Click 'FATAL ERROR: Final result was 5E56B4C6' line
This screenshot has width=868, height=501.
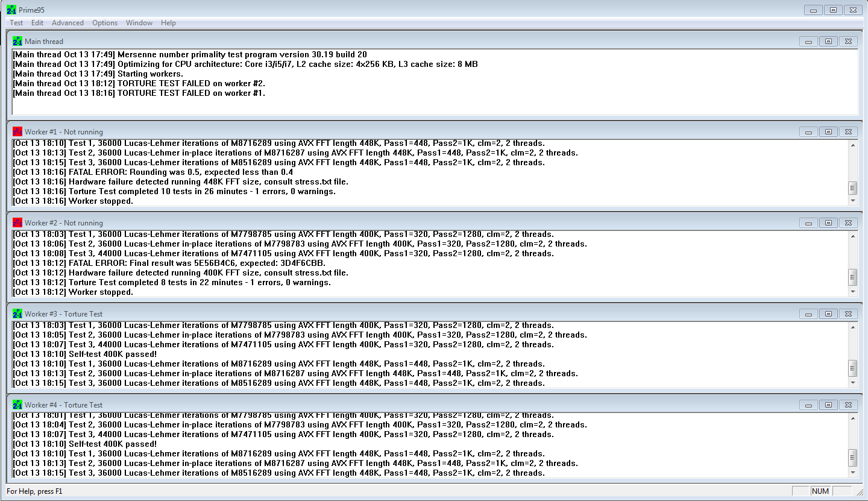click(169, 263)
